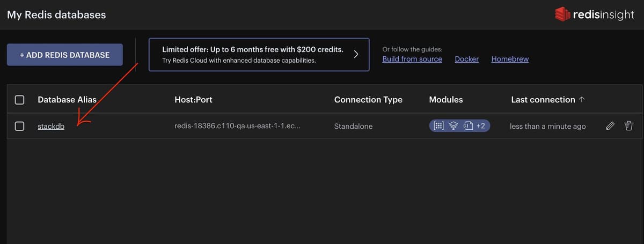Click the Add Redis Database button
Image resolution: width=644 pixels, height=244 pixels.
64,55
